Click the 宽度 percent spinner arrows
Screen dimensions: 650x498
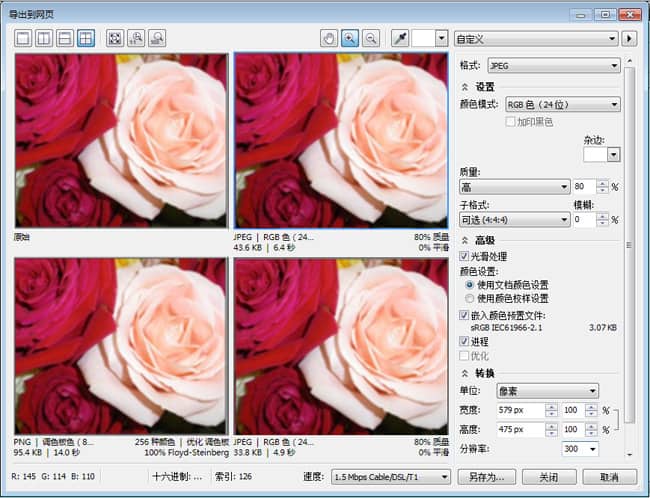point(591,410)
